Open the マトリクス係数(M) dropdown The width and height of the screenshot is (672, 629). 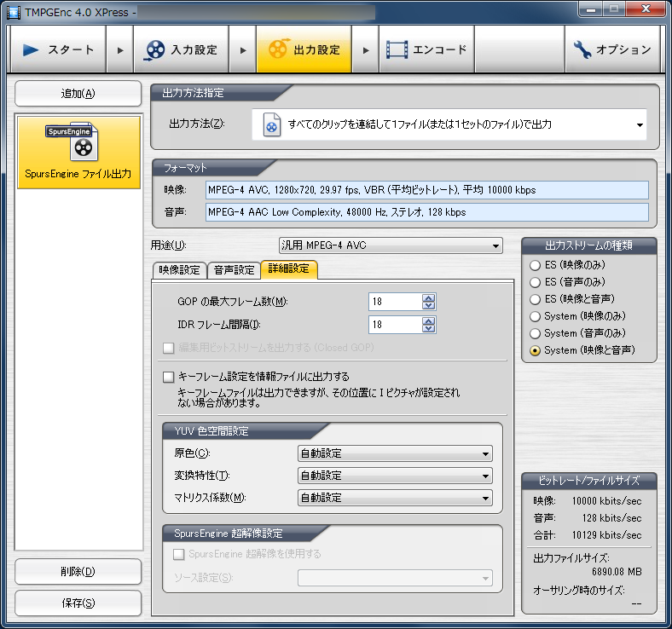pyautogui.click(x=395, y=498)
